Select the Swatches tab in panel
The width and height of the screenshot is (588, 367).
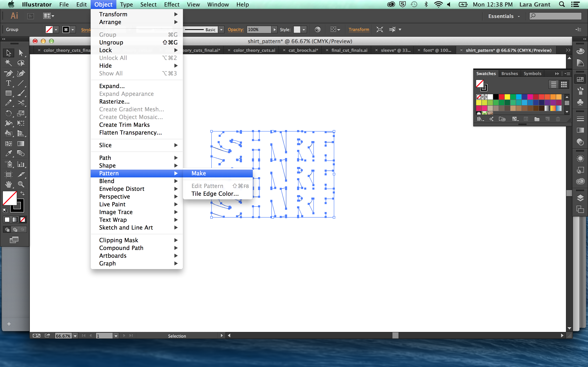486,73
